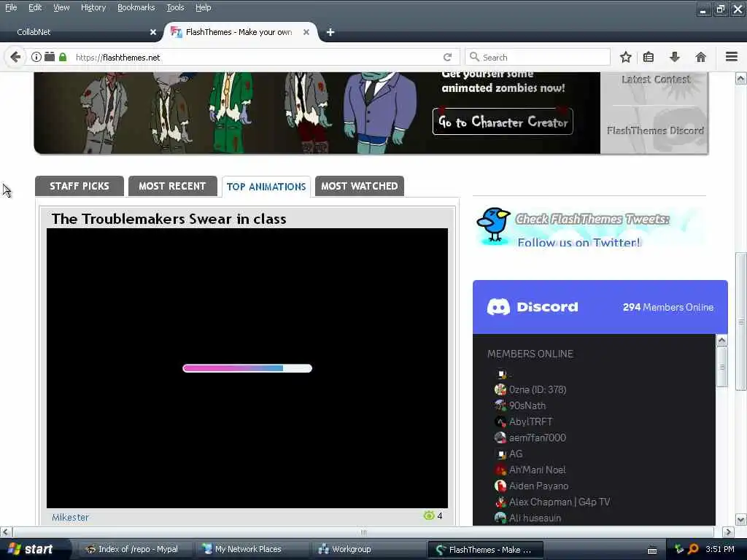Viewport: 747px width, 560px height.
Task: Click Alex Chapman | G4p TV avatar
Action: pyautogui.click(x=500, y=502)
